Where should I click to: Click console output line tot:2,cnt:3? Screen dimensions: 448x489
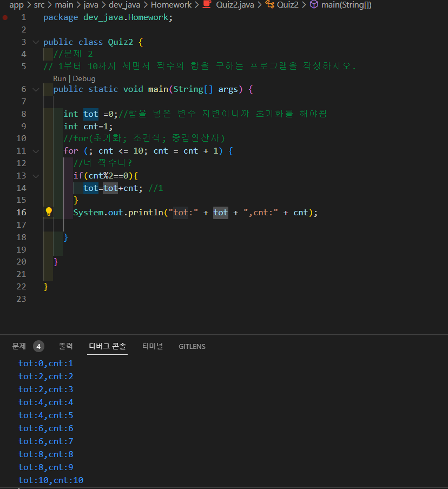(x=45, y=389)
